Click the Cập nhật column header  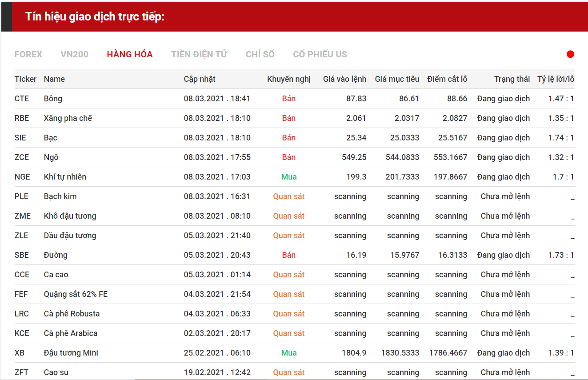tap(200, 79)
